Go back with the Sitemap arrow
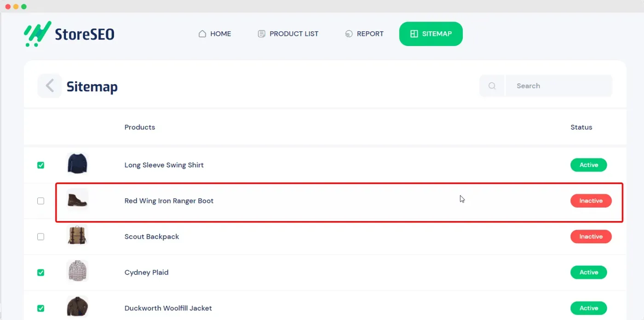This screenshot has width=644, height=320. click(x=50, y=86)
